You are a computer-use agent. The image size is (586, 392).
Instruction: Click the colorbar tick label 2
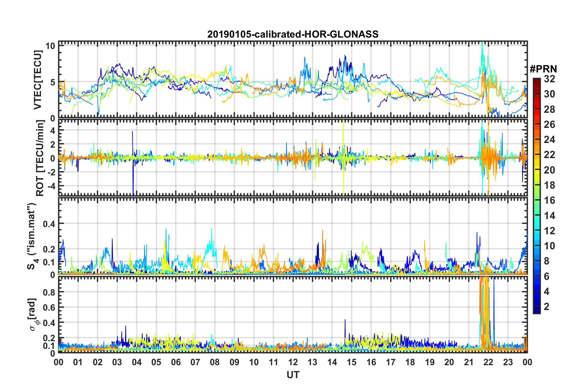pos(547,306)
